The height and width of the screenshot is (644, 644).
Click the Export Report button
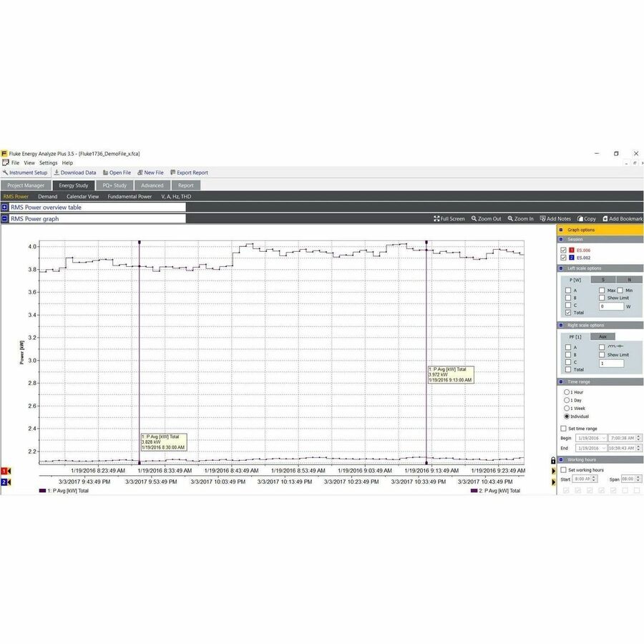click(x=190, y=172)
